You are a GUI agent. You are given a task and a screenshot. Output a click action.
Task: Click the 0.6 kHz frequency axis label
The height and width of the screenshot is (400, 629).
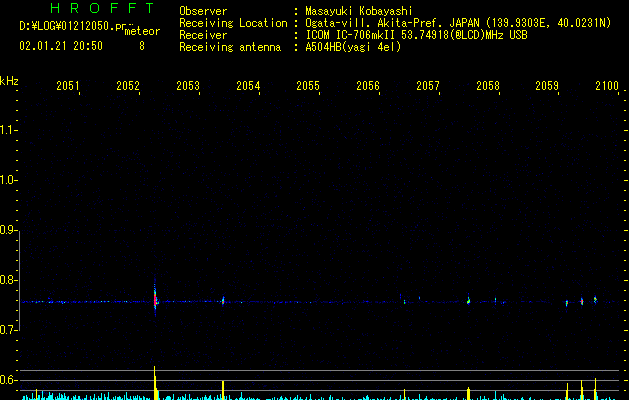[x=8, y=380]
